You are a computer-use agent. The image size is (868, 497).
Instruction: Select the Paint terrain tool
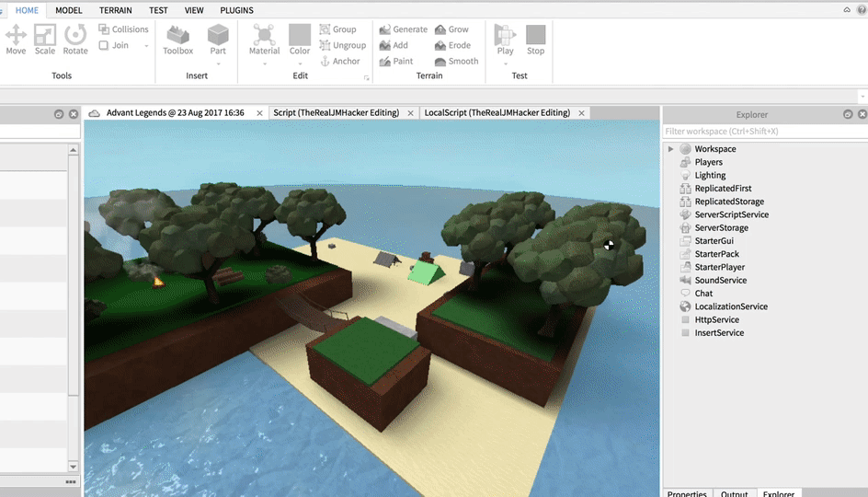pyautogui.click(x=396, y=62)
